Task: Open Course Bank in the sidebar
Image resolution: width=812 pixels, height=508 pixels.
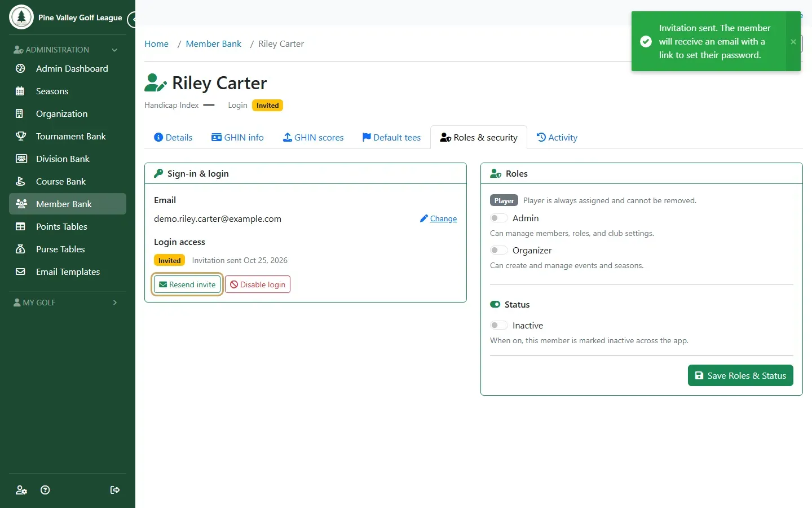Action: pyautogui.click(x=68, y=181)
